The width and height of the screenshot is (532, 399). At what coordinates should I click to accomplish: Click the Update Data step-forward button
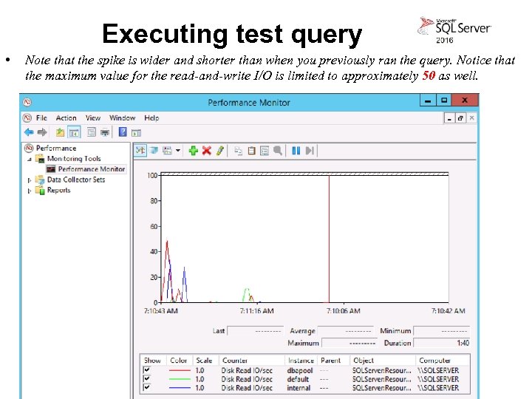(x=310, y=151)
